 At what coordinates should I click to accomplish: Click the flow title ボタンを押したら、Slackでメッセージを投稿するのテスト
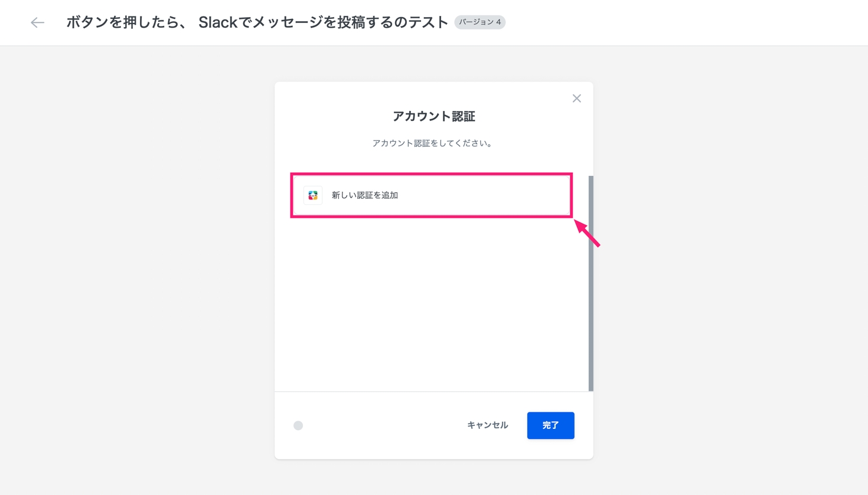[x=257, y=22]
